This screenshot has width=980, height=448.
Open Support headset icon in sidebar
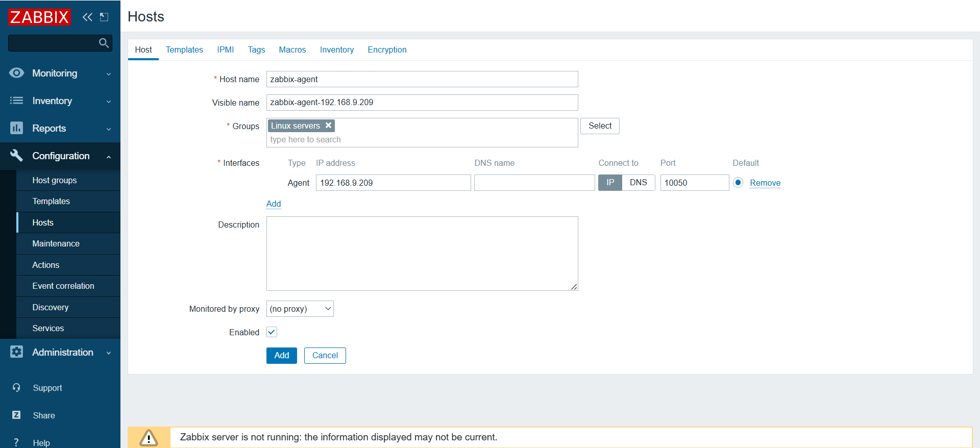(x=16, y=388)
